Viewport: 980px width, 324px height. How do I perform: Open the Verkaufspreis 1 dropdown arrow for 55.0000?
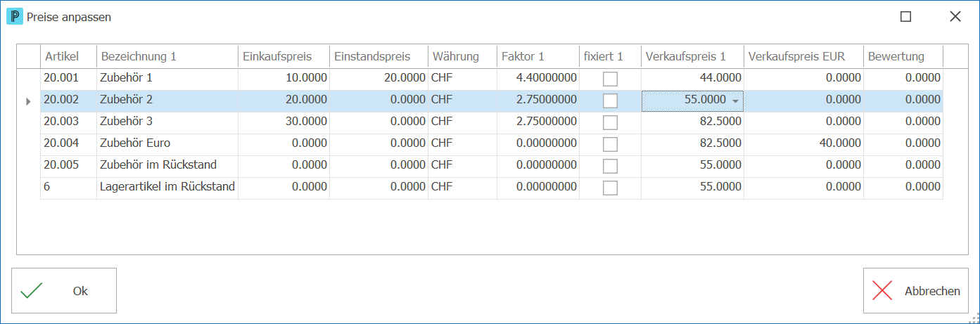point(736,101)
